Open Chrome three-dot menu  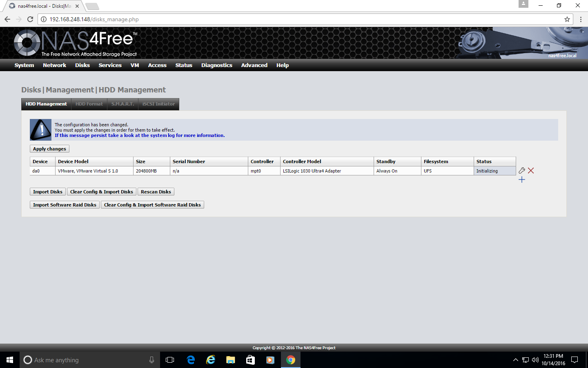coord(581,19)
